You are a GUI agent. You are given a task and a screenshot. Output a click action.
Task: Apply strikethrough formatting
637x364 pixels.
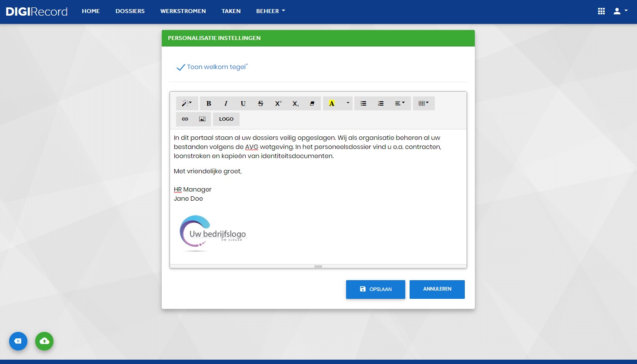tap(260, 103)
